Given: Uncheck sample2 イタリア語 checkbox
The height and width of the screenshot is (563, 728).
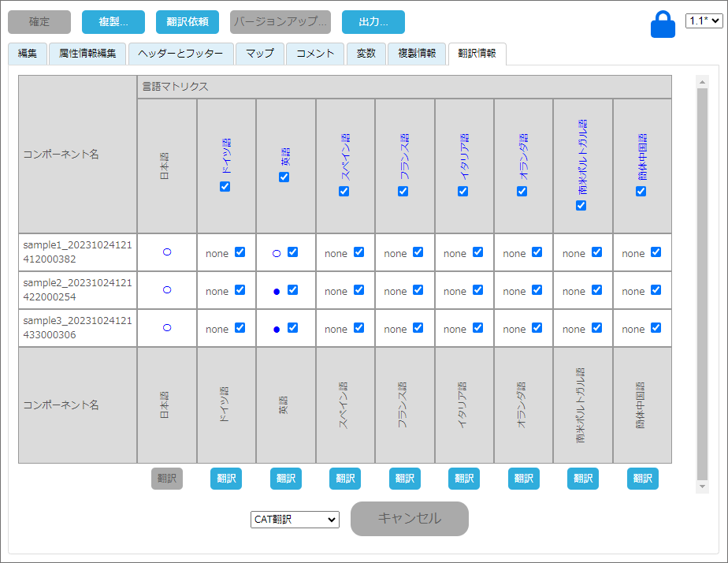Looking at the screenshot, I should click(477, 290).
